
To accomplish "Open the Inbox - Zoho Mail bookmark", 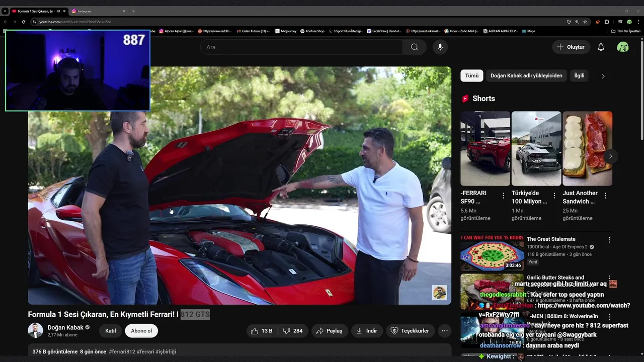I will click(461, 31).
